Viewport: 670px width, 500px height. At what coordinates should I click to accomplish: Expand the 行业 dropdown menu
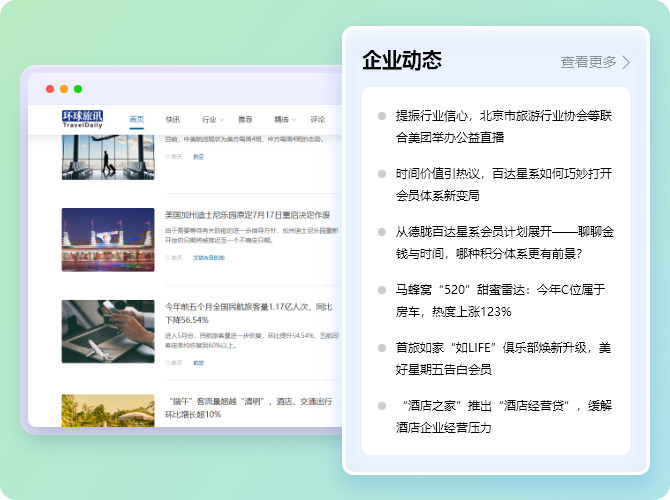213,120
